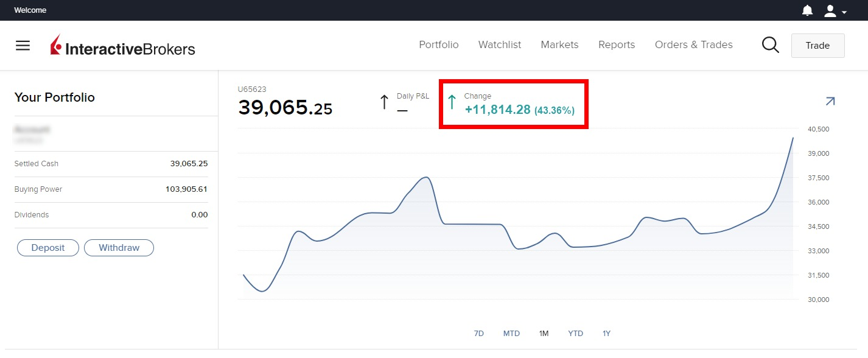Click the green Change arrow icon
868x358 pixels.
(x=452, y=102)
